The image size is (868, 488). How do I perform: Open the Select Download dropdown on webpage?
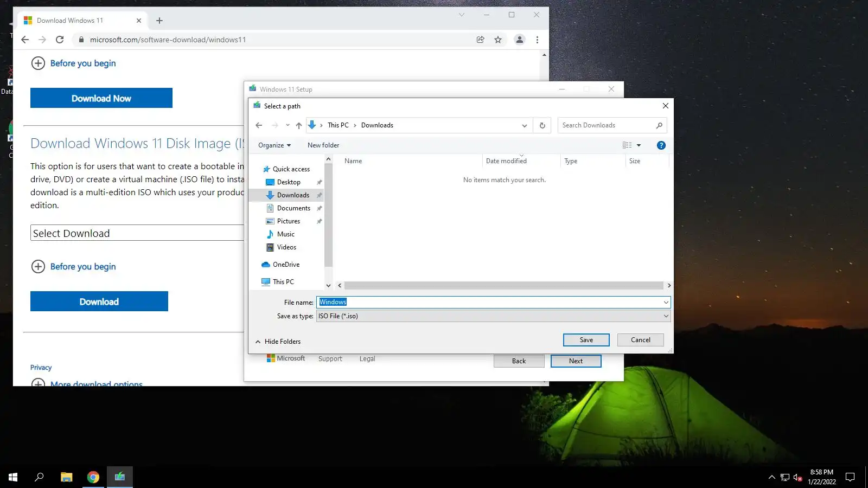click(x=137, y=233)
